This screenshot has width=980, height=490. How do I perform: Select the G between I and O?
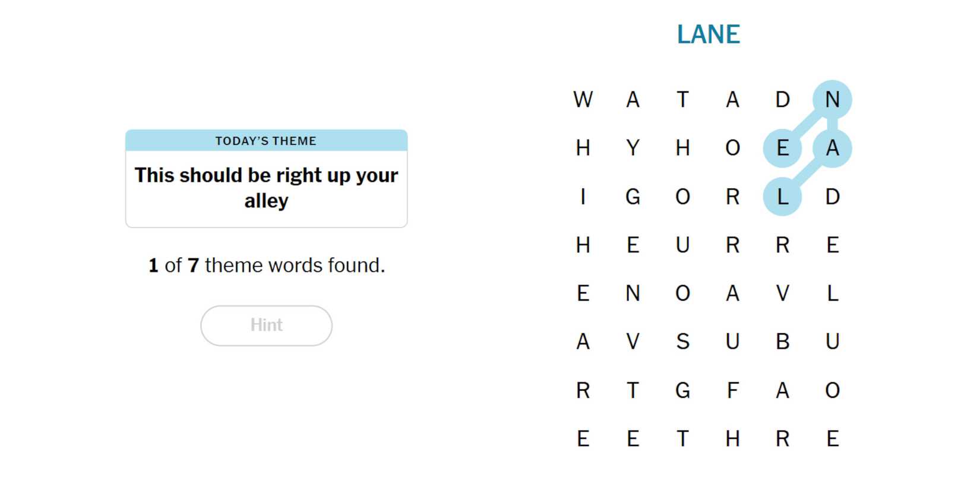tap(633, 197)
